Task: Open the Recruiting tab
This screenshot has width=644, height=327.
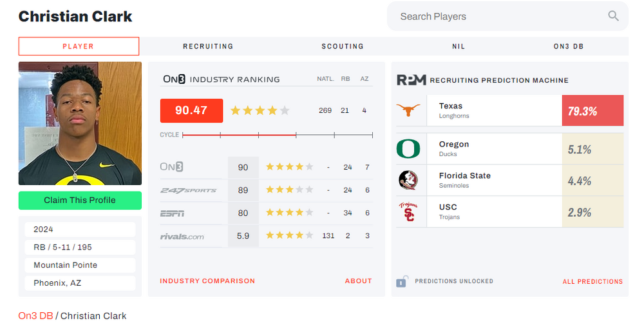Action: pos(208,46)
